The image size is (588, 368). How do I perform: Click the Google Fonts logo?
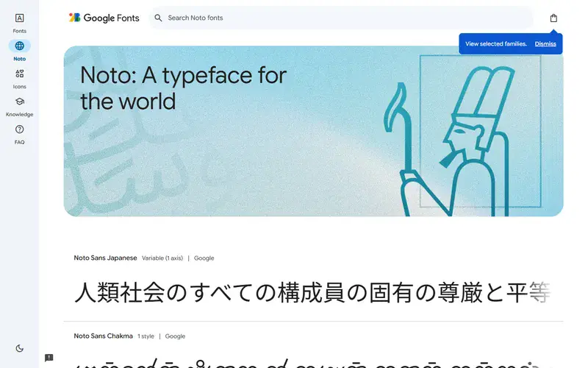point(104,18)
